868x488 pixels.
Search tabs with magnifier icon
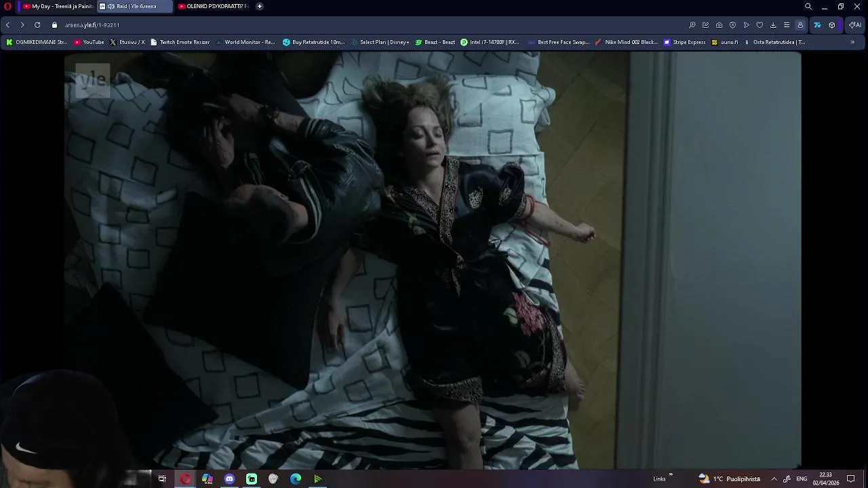[x=808, y=6]
